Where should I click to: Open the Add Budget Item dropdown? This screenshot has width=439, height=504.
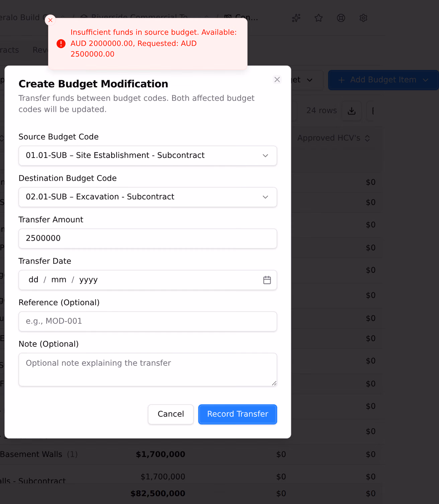(383, 80)
